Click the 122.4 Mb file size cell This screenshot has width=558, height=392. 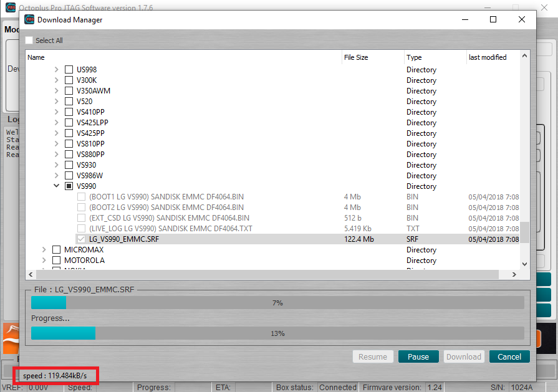(x=358, y=239)
